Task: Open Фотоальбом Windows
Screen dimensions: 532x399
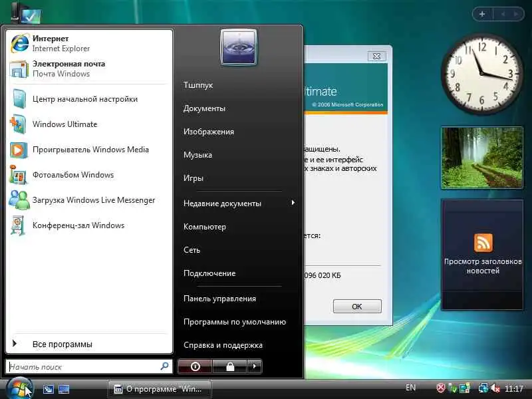Action: point(89,175)
